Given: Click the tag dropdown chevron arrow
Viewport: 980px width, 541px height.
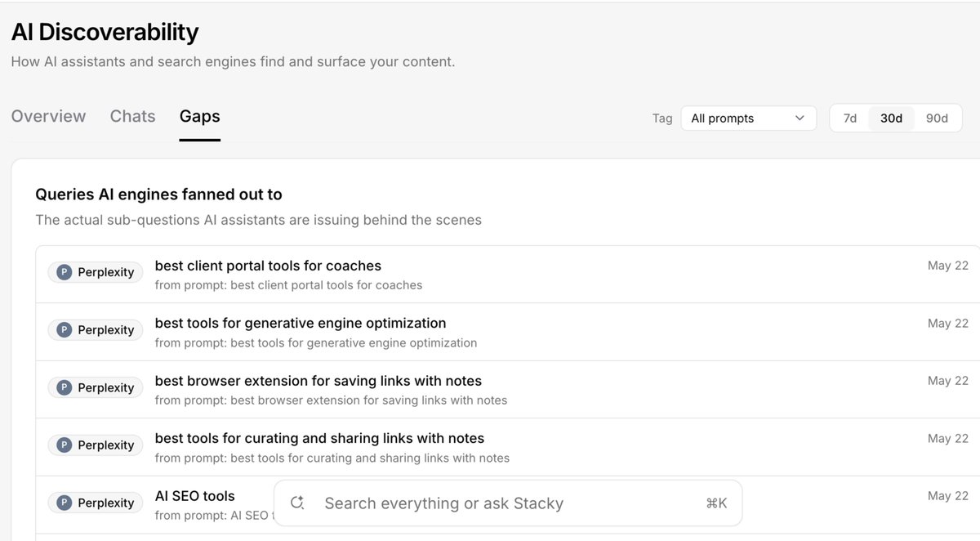Looking at the screenshot, I should (x=800, y=118).
